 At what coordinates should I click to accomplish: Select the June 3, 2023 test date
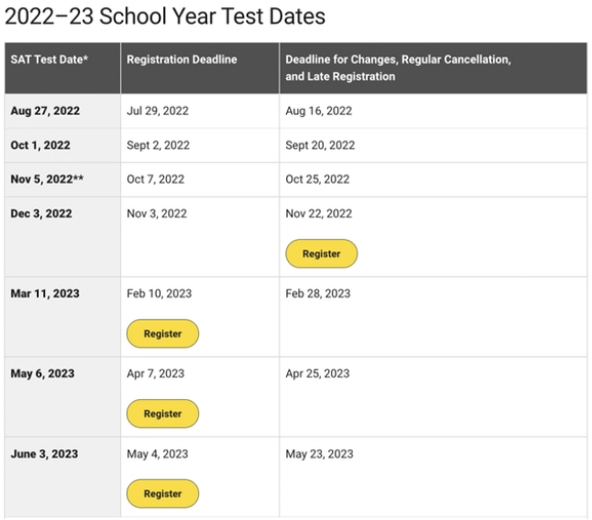coord(45,454)
